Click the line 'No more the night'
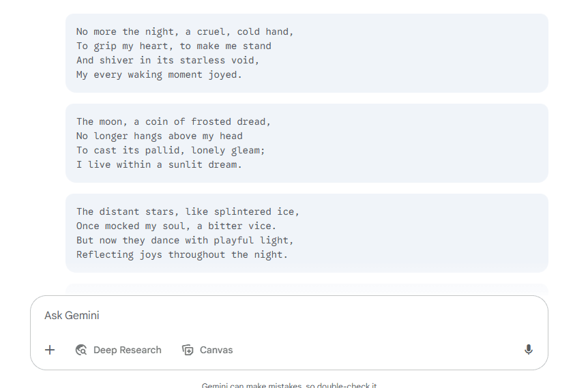Viewport: 588px width, 388px height. coord(185,32)
